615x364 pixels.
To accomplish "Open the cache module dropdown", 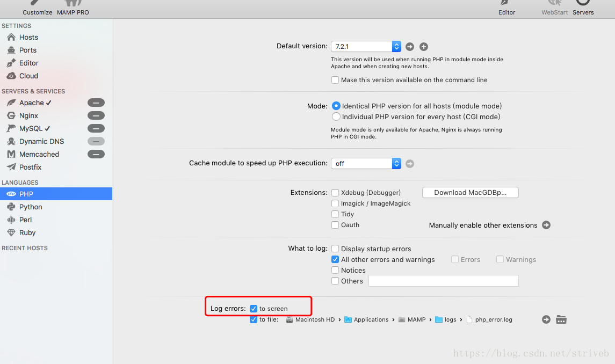I will point(366,164).
